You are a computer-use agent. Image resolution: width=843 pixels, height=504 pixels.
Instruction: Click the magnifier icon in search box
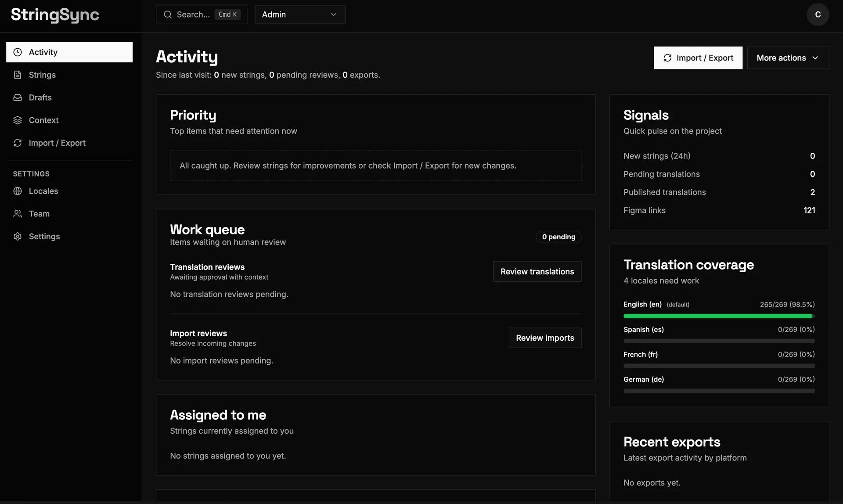[x=168, y=14]
